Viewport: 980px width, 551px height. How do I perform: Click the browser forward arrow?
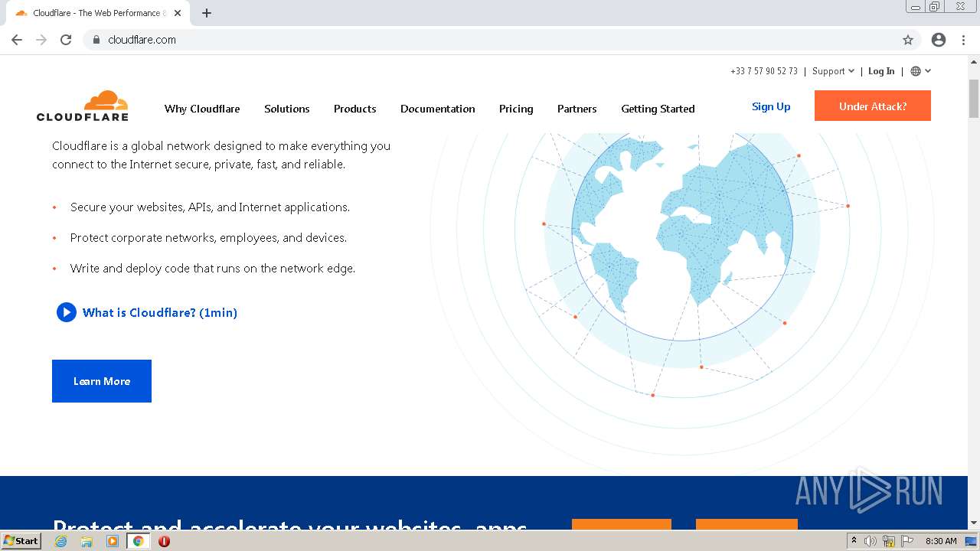point(41,40)
